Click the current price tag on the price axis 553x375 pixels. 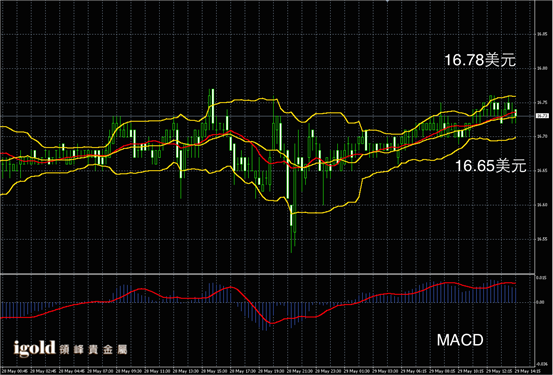click(x=542, y=116)
